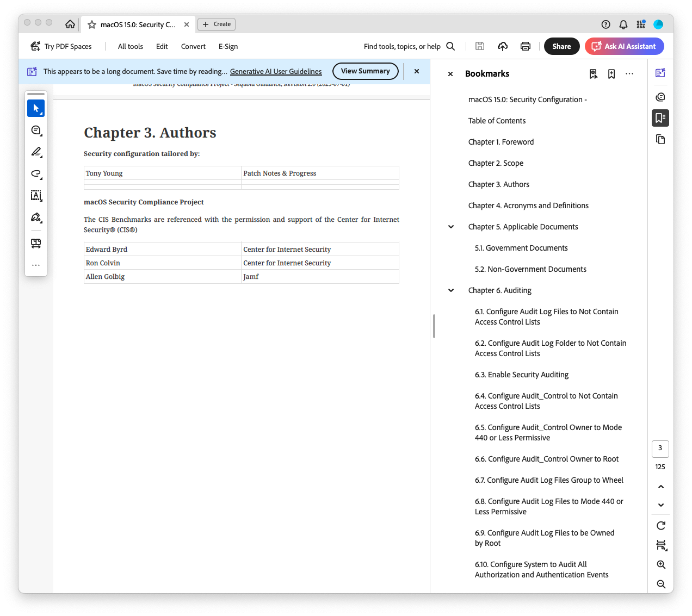
Task: Open the Comments side panel icon
Action: [660, 97]
